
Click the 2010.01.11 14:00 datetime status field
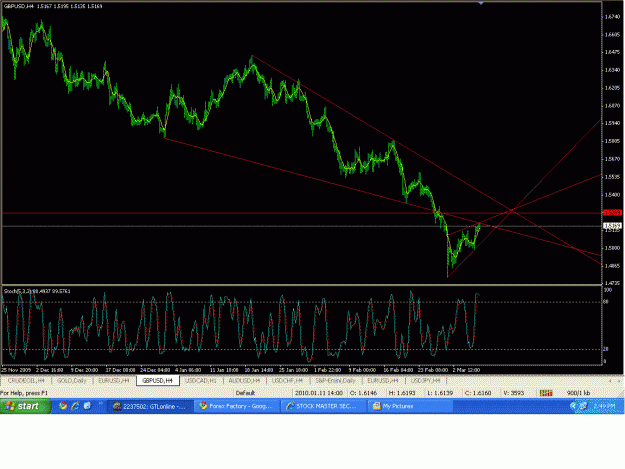[x=319, y=393]
